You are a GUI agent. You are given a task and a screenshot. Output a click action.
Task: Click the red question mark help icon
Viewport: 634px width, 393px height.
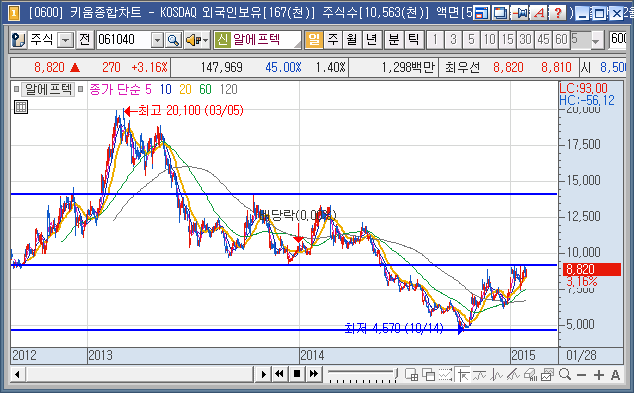(x=558, y=13)
